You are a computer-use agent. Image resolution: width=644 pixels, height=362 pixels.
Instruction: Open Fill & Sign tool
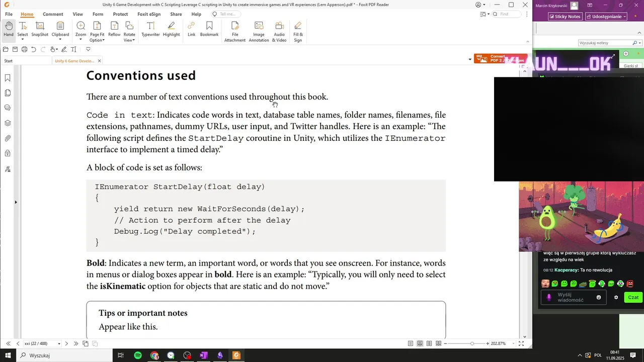click(298, 32)
